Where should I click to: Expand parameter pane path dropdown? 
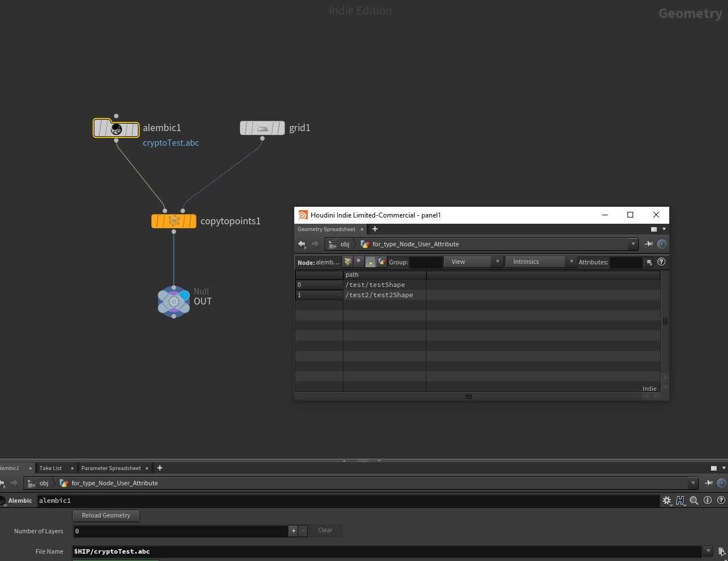click(693, 483)
